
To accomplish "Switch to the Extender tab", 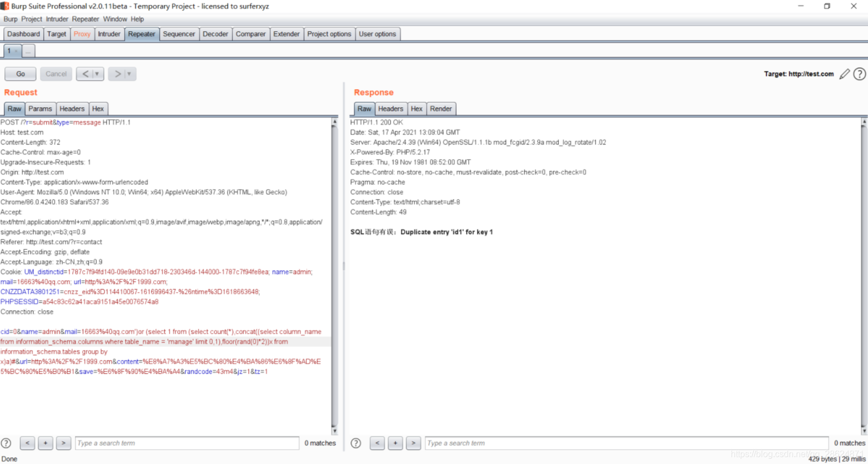I will (287, 34).
